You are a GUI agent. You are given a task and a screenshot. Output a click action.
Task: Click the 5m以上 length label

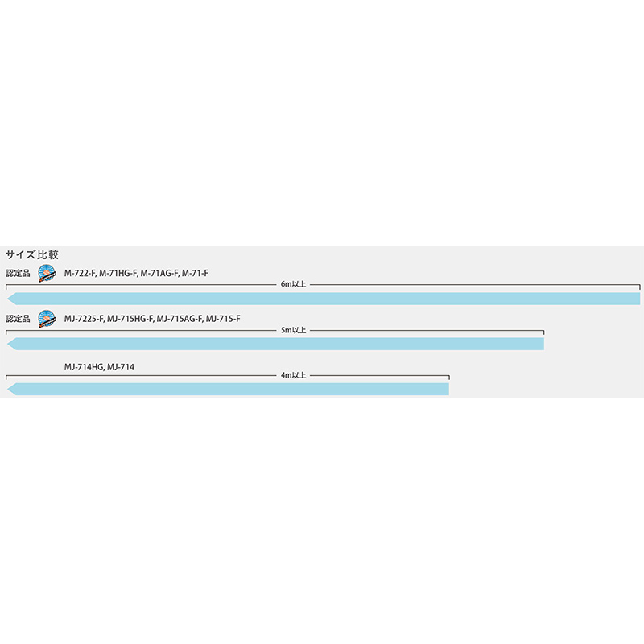click(293, 331)
